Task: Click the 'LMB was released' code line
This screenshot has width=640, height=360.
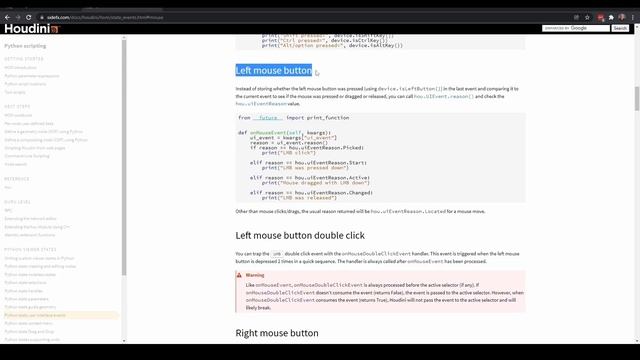Action: pos(299,198)
